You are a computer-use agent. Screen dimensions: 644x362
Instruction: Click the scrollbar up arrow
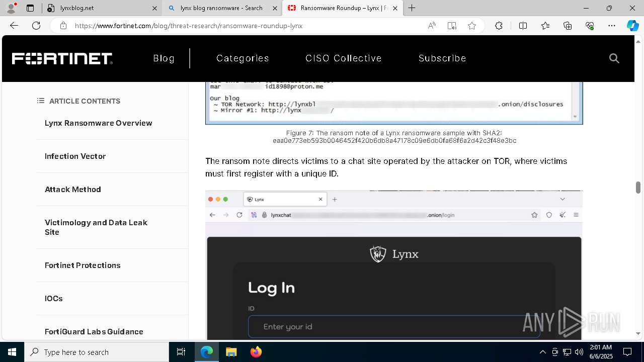(x=638, y=41)
